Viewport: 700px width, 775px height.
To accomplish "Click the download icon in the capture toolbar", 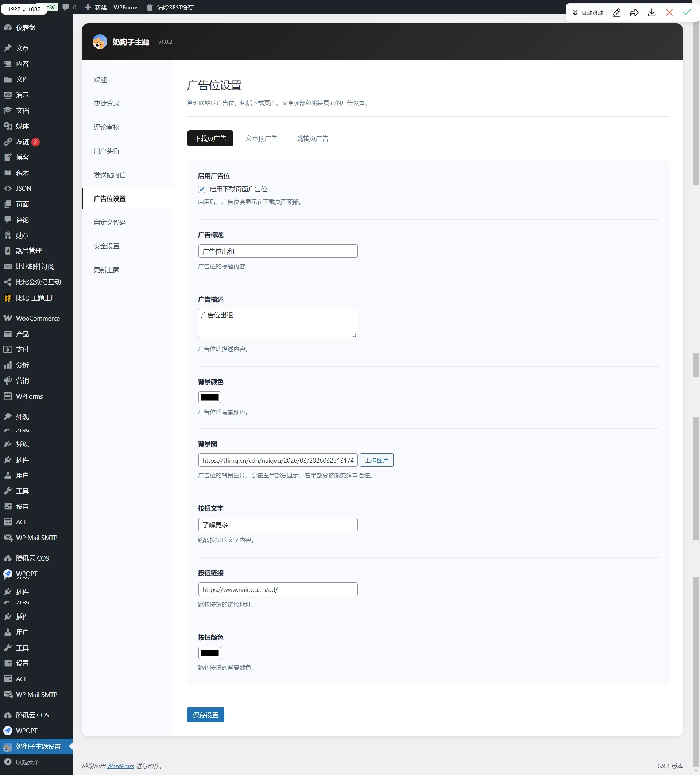I will pos(652,13).
